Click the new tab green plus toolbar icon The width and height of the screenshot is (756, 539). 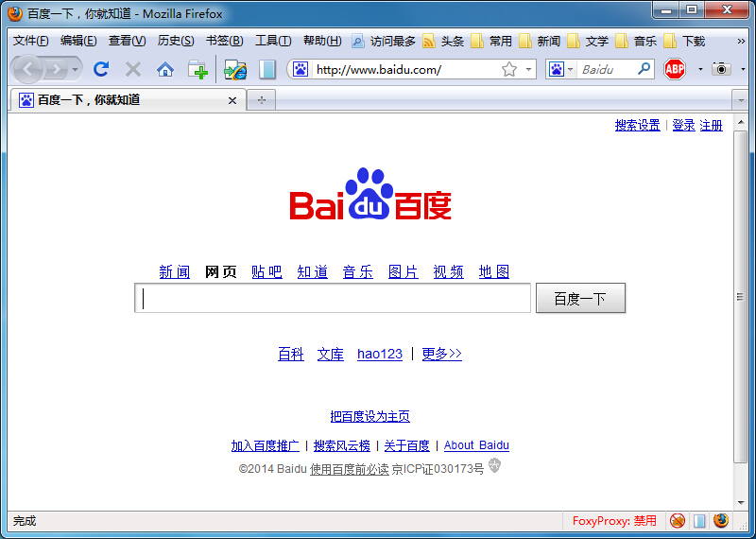click(198, 70)
